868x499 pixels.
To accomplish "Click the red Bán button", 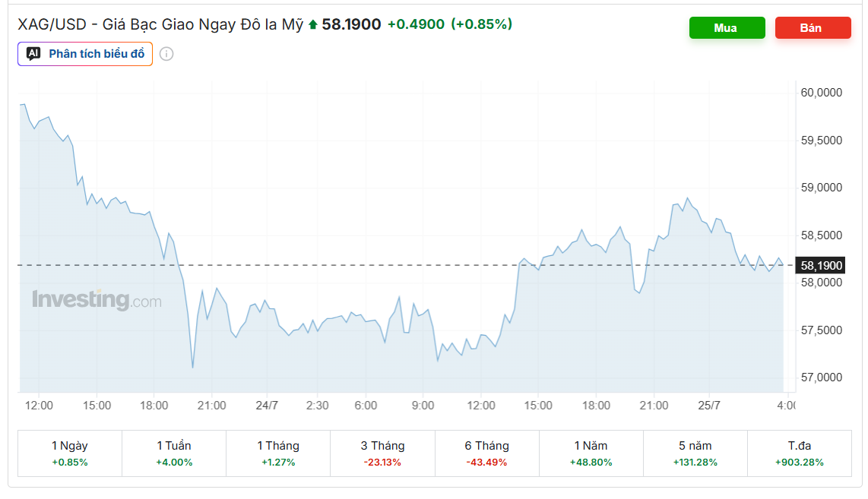I will 813,27.
